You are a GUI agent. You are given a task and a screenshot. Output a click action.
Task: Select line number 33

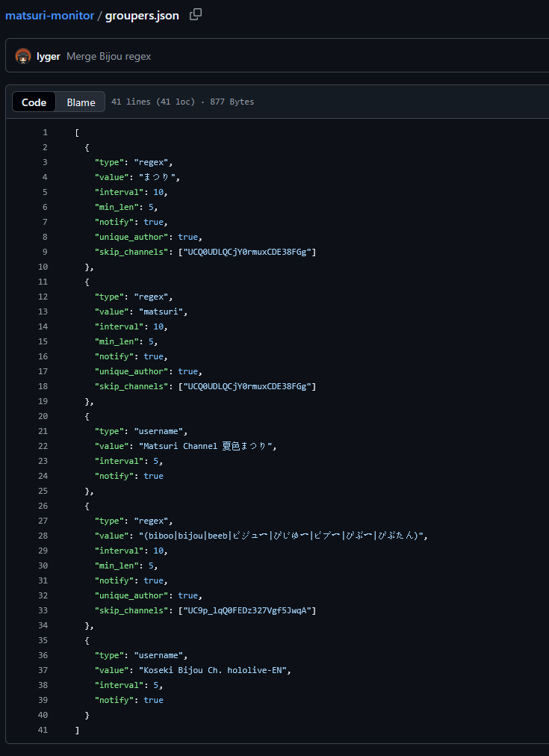pos(43,610)
